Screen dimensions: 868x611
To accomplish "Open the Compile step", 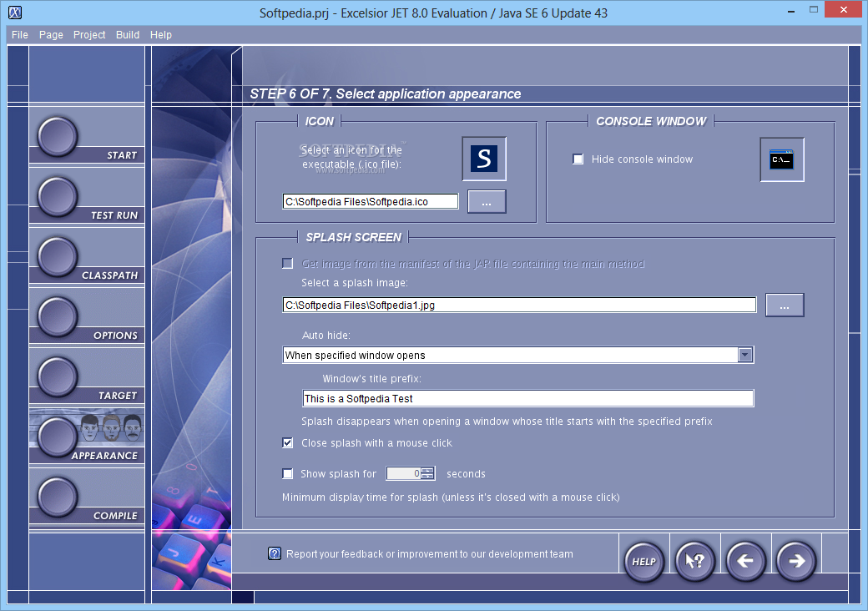I will click(x=58, y=497).
